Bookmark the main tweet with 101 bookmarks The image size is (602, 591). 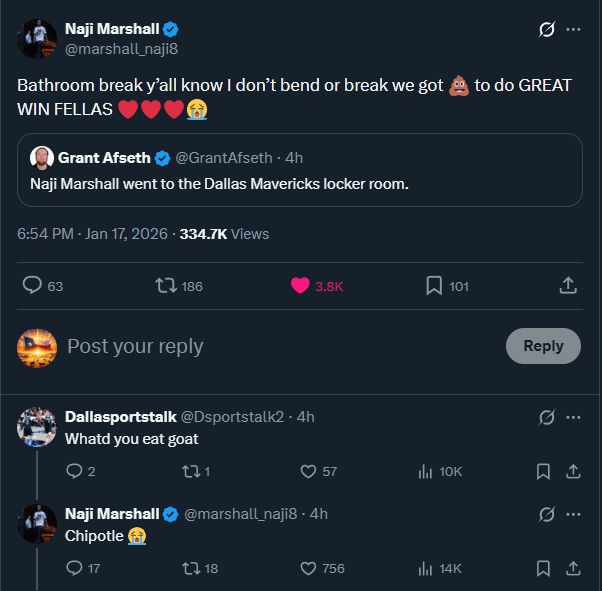pyautogui.click(x=434, y=286)
